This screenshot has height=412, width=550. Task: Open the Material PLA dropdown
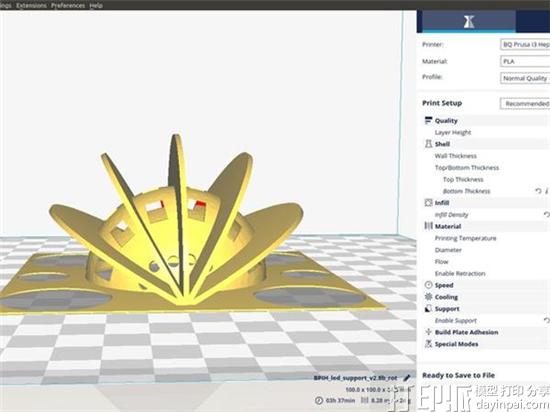click(525, 61)
